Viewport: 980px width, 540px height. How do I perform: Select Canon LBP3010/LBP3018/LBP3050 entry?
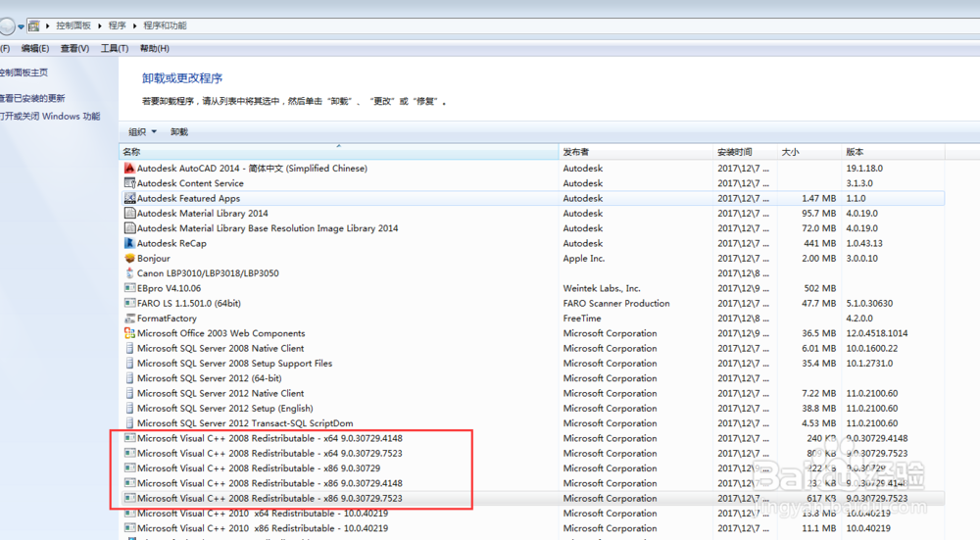click(531, 273)
